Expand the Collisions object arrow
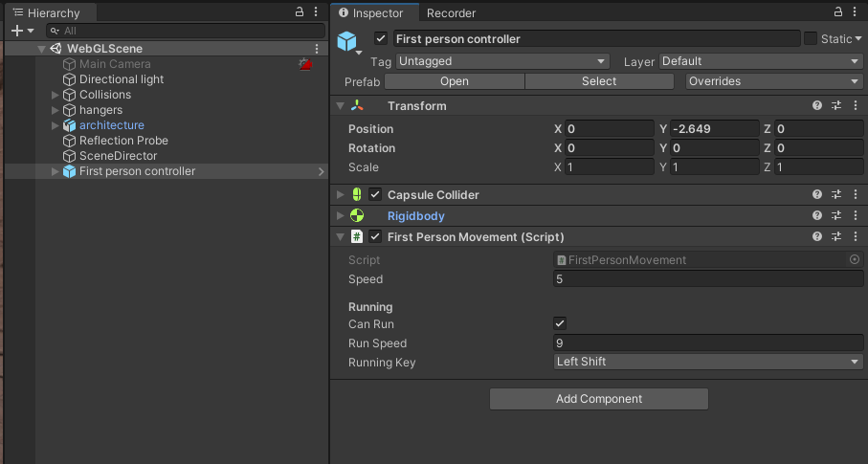Screen dimensions: 868x464 pos(55,95)
